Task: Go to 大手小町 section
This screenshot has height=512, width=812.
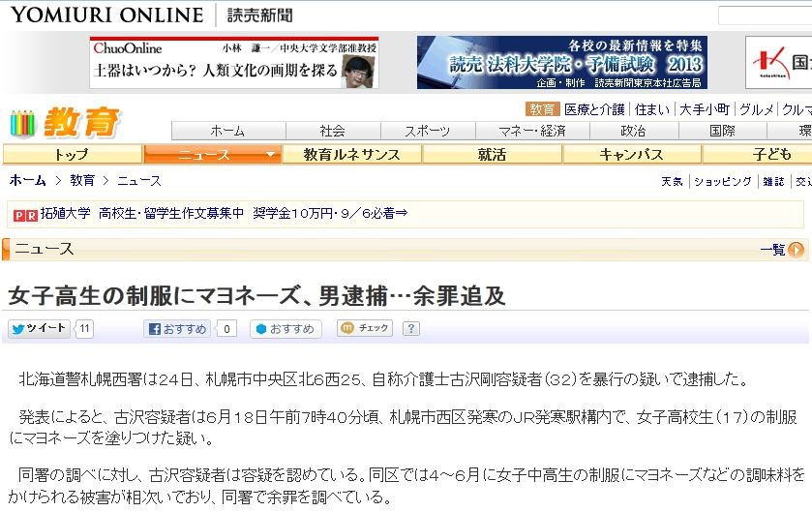Action: (705, 109)
